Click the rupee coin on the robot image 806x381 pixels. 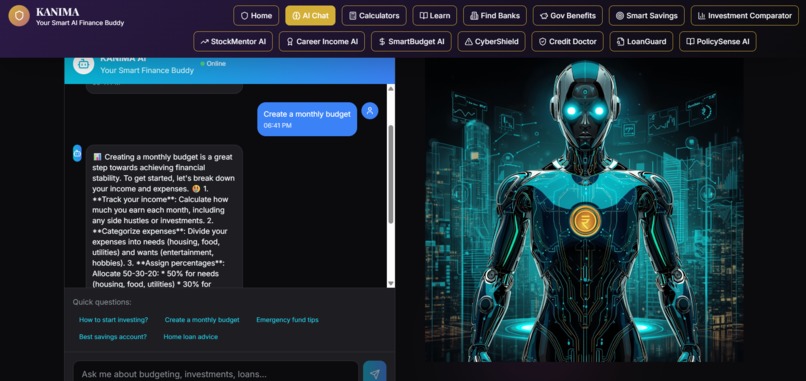584,221
